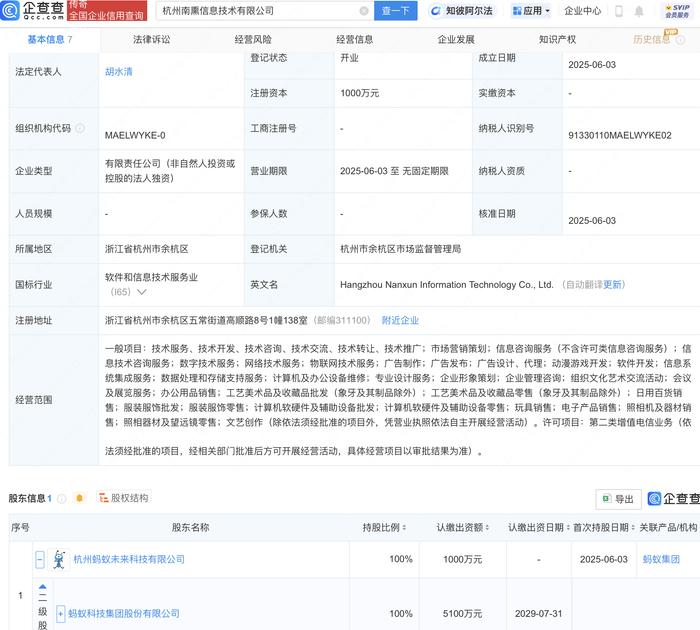Select the 认缴出资额 cell 5100万元
Screen dimensions: 700x630
(x=462, y=614)
